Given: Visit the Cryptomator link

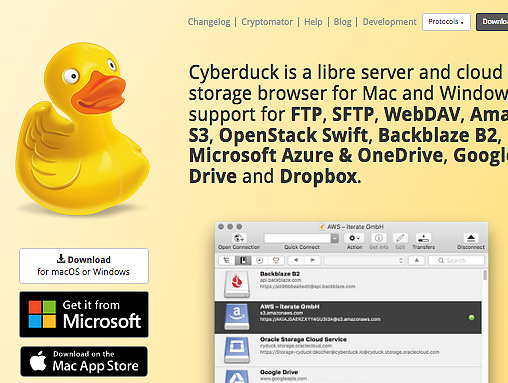Looking at the screenshot, I should (x=267, y=22).
